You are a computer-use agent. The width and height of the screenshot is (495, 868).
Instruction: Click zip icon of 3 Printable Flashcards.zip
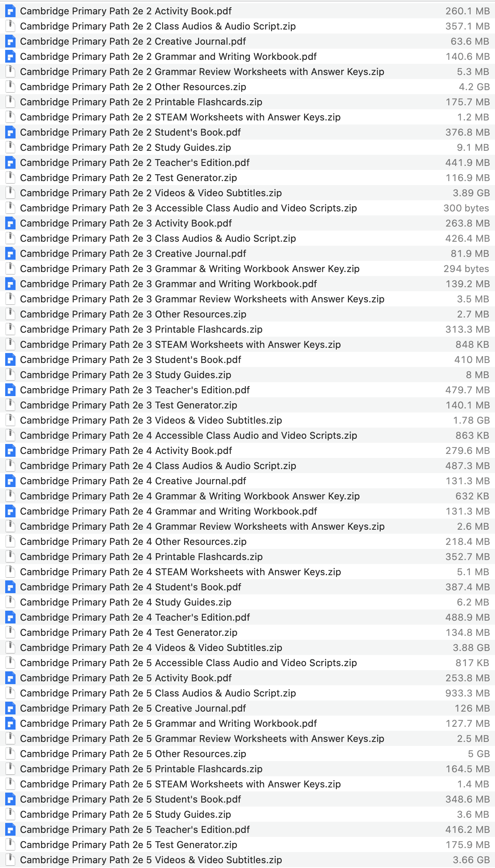[x=10, y=329]
